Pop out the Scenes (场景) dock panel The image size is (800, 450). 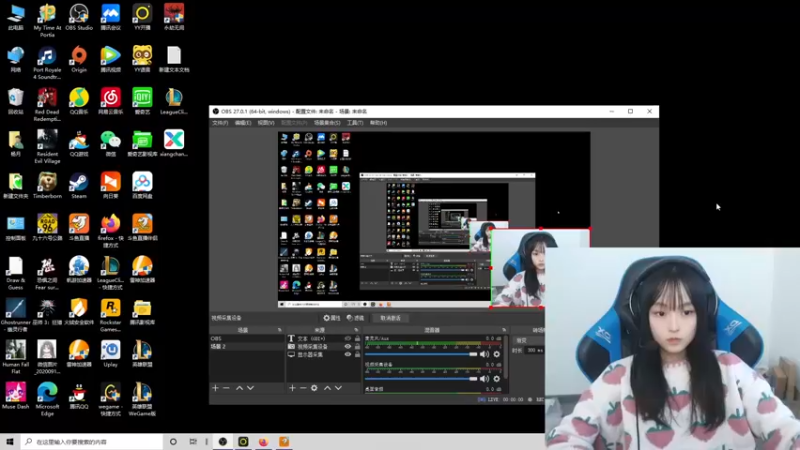coord(280,330)
